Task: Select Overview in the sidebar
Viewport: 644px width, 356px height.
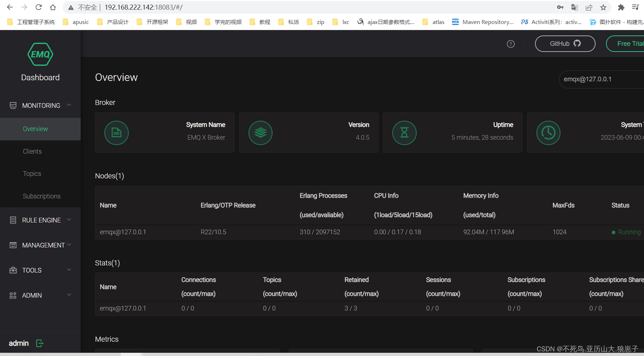Action: (40, 129)
